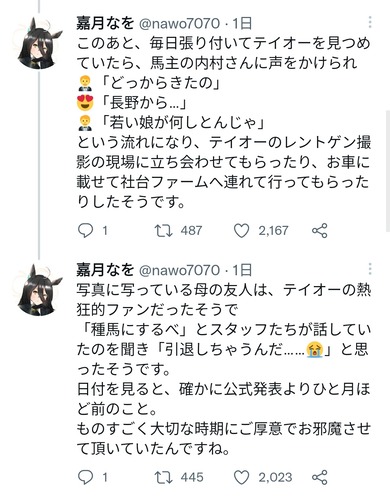Open avatar of 嘉月なを on first tweet
Image resolution: width=390 pixels, height=500 pixels.
click(39, 44)
